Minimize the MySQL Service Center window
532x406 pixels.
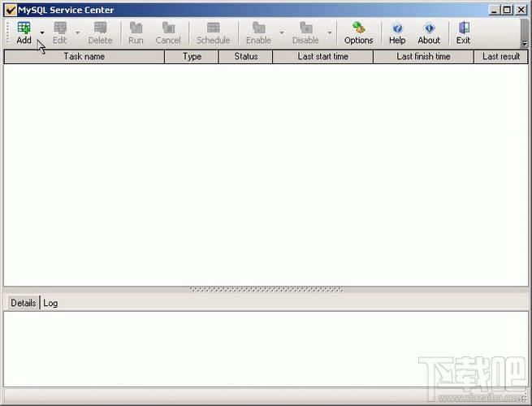click(x=495, y=10)
